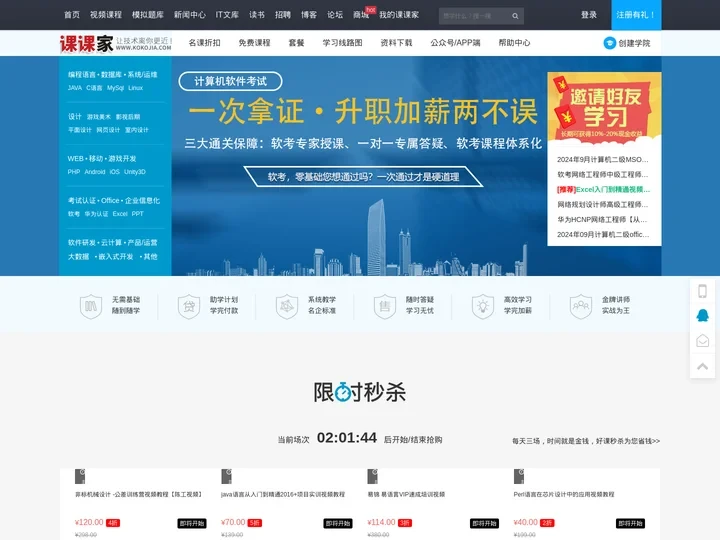Image resolution: width=720 pixels, height=540 pixels.
Task: Click 即将开始 button on ¥114.00 course
Action: [x=484, y=523]
